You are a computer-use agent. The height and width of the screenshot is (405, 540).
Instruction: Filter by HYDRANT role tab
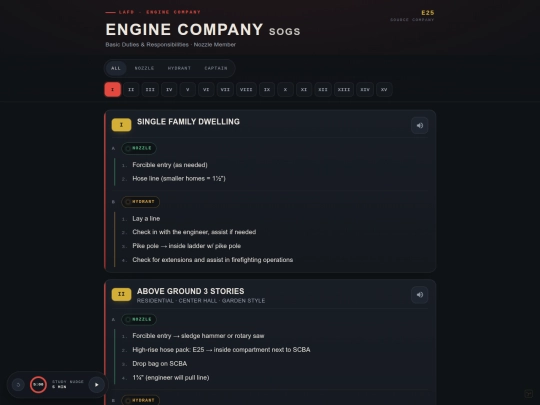click(x=179, y=68)
